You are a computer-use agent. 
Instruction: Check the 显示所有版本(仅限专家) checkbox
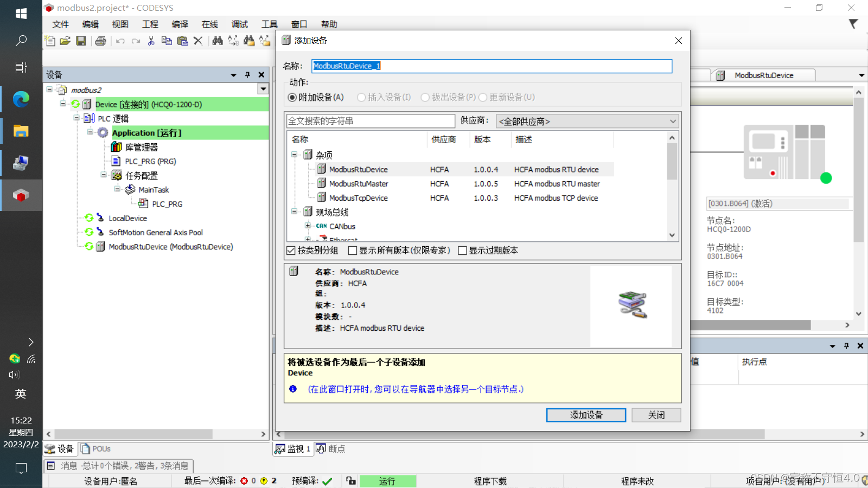pos(353,251)
